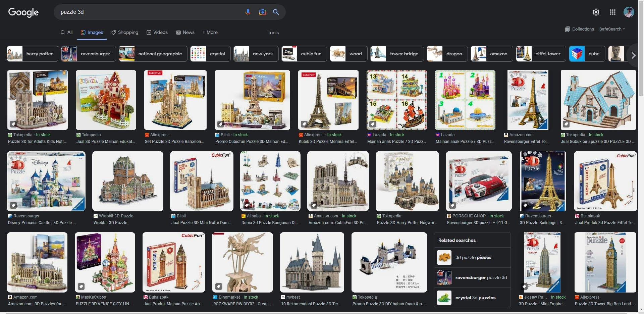
Task: Filter by 'tower bridge' chip
Action: [x=397, y=54]
